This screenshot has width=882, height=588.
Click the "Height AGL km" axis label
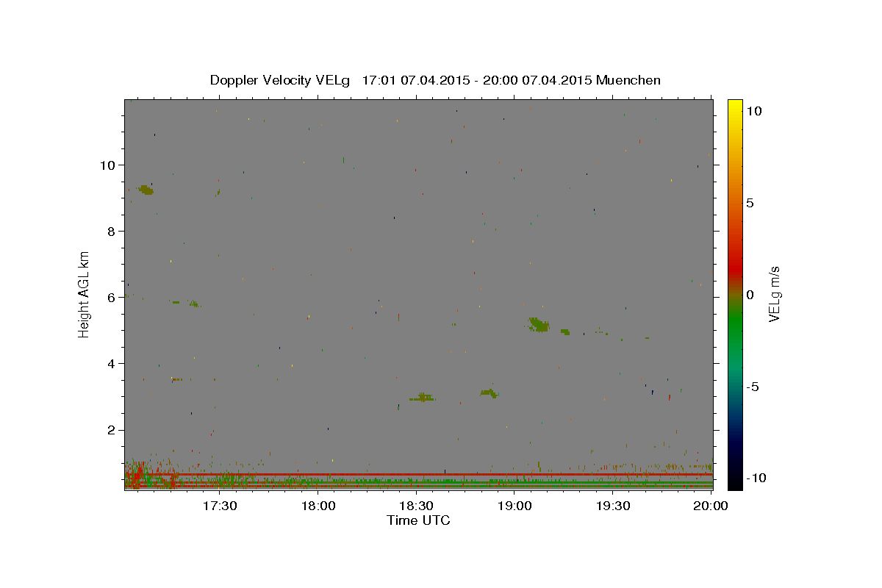pyautogui.click(x=85, y=294)
